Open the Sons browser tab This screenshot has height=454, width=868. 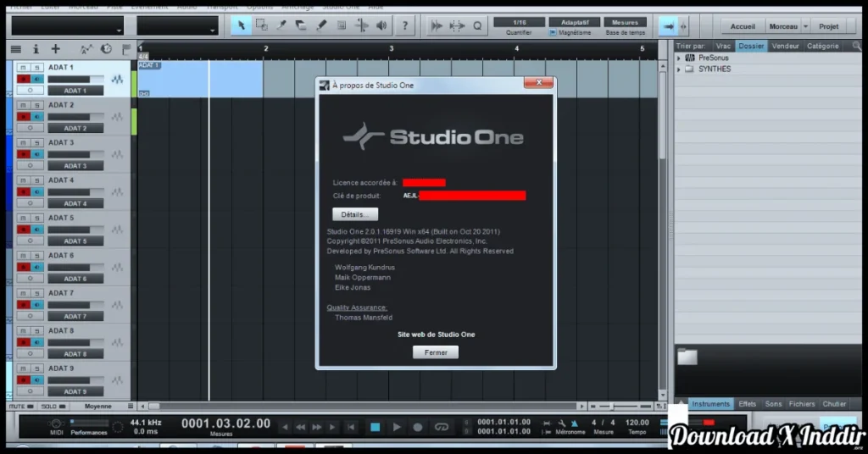tap(773, 404)
